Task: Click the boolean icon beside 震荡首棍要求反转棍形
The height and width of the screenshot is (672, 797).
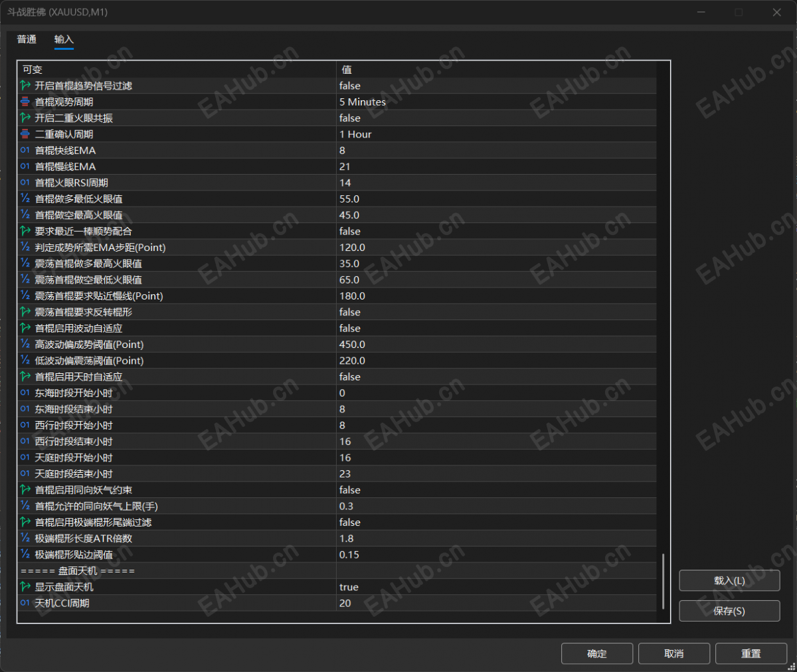Action: tap(25, 312)
